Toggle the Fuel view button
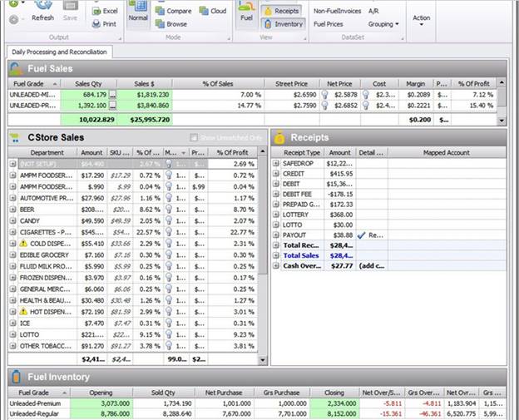The width and height of the screenshot is (519, 420). point(245,12)
